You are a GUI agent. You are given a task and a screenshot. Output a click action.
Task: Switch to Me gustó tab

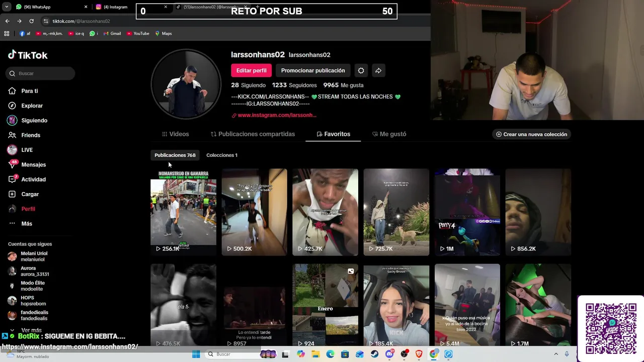(389, 134)
